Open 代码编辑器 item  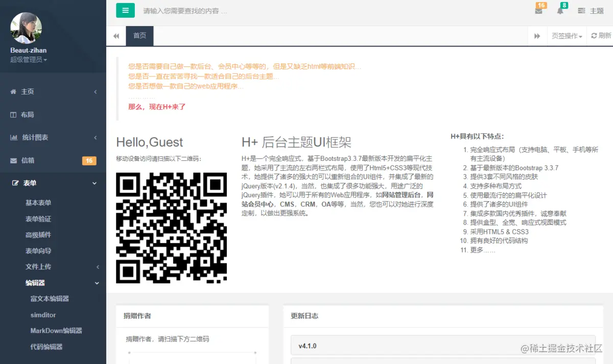click(x=46, y=347)
